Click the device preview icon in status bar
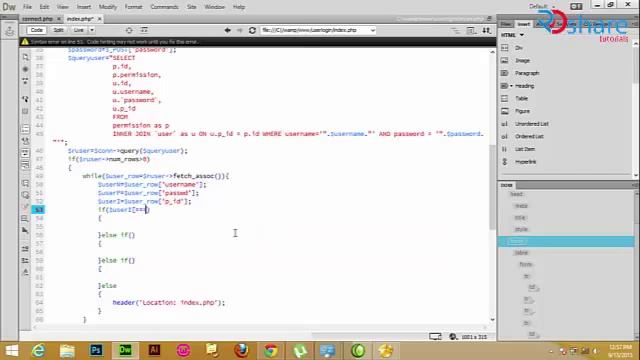Viewport: 640px width, 360px height. tap(435, 337)
